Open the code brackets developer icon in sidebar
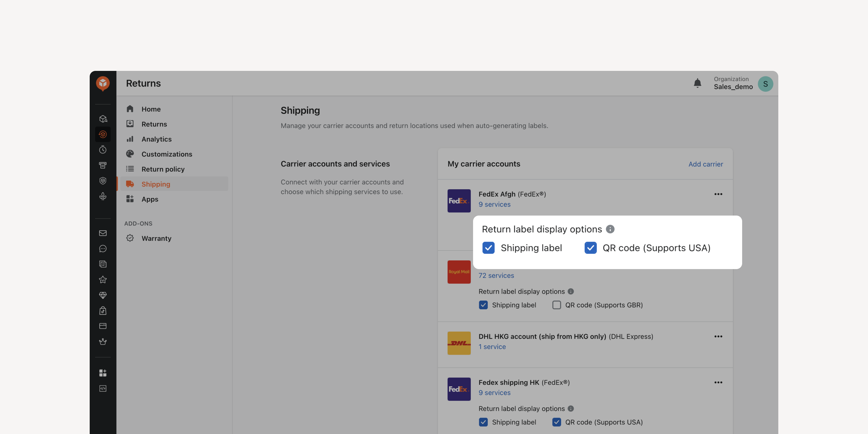Viewport: 868px width, 434px height. coord(103,389)
